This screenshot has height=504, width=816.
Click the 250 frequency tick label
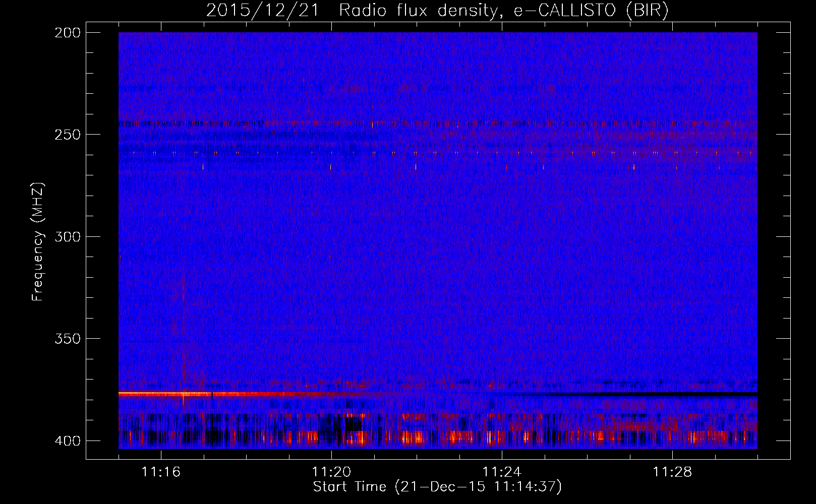67,135
